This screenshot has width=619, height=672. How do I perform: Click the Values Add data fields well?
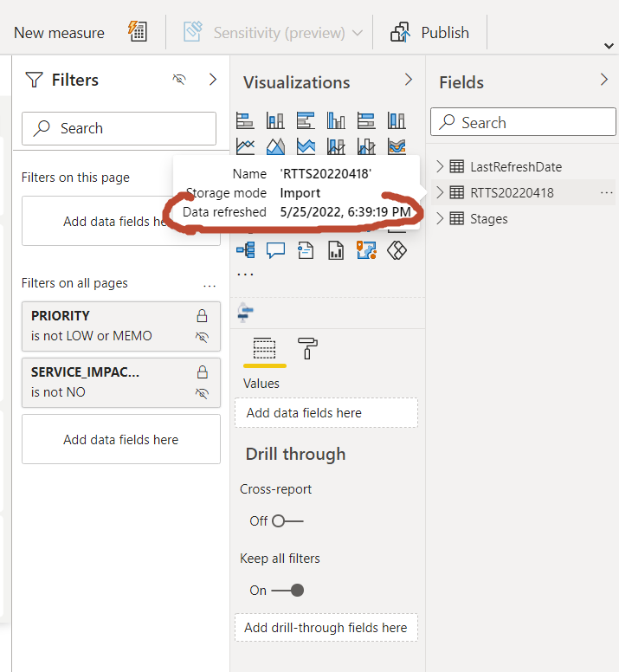pyautogui.click(x=326, y=413)
